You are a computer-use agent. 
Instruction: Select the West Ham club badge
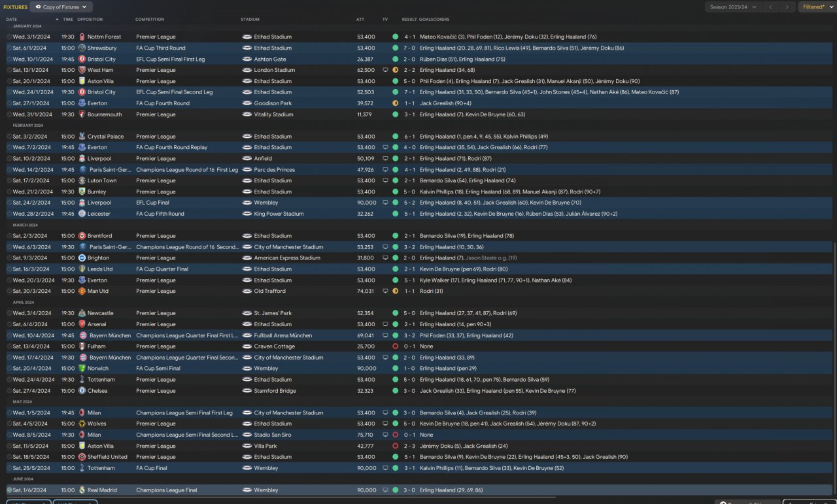coord(82,70)
